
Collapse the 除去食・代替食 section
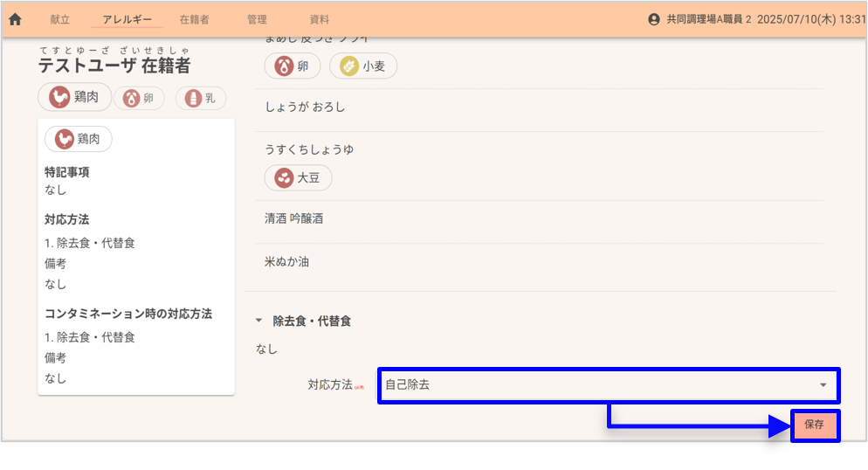[258, 321]
